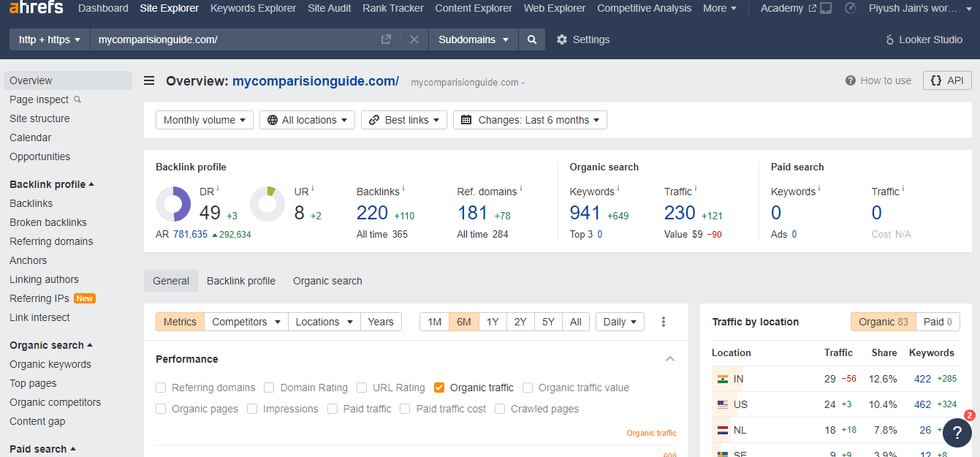Open the All locations dropdown

(307, 120)
